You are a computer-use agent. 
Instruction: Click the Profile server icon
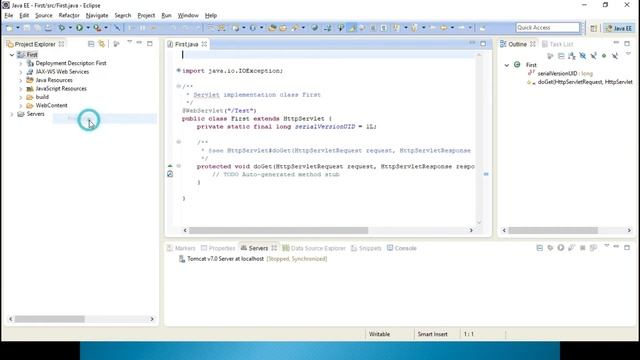(x=571, y=248)
